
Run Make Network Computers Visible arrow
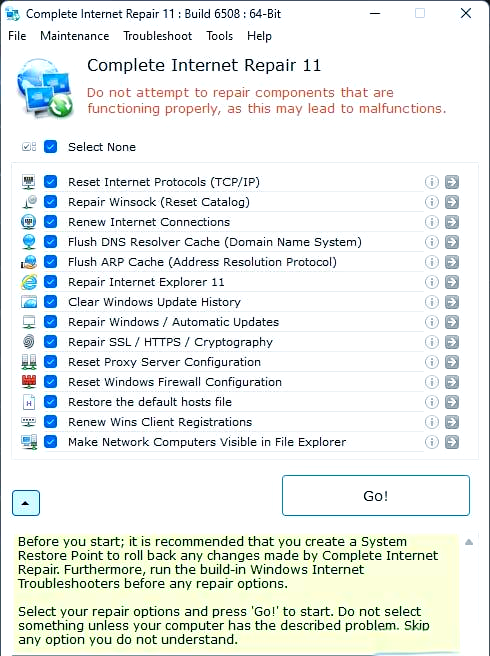tap(452, 442)
